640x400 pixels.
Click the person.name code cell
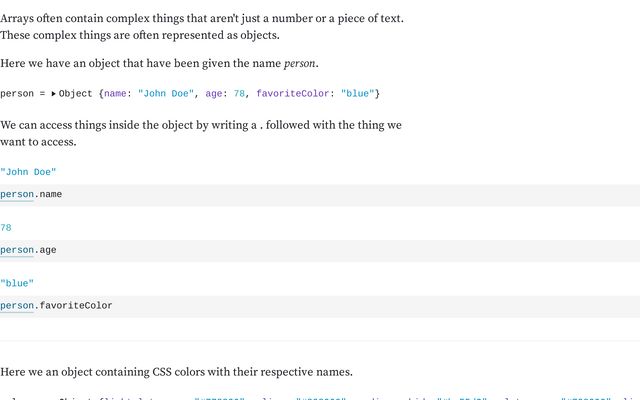pyautogui.click(x=320, y=195)
